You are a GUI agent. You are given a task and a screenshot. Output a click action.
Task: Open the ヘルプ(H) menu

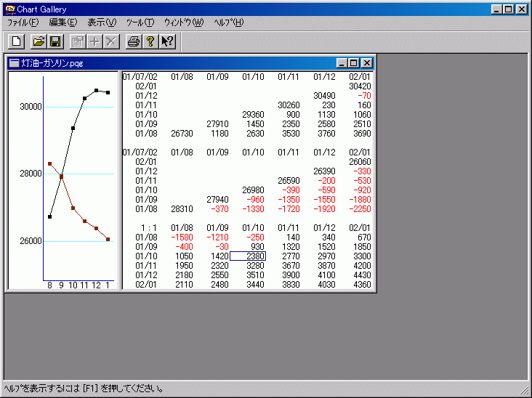pos(228,23)
